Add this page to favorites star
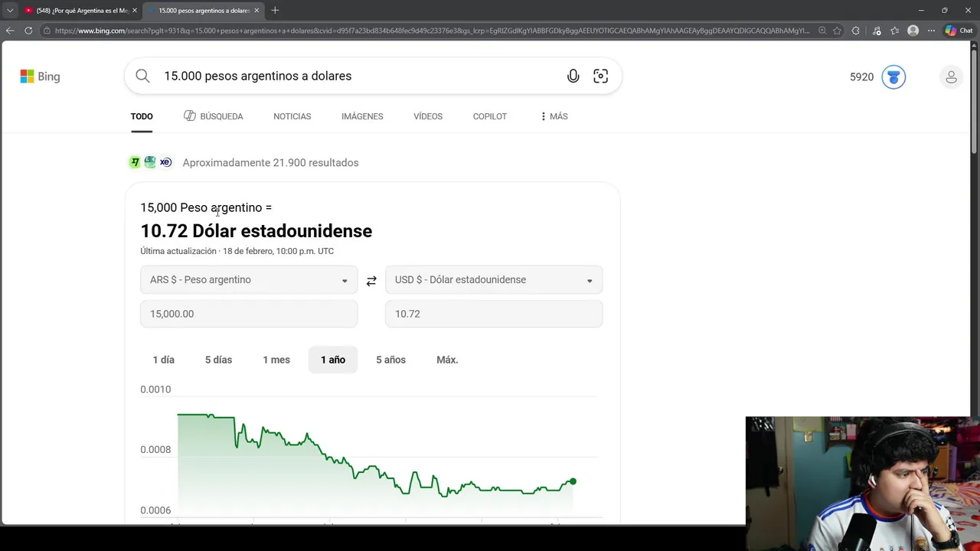 837,31
